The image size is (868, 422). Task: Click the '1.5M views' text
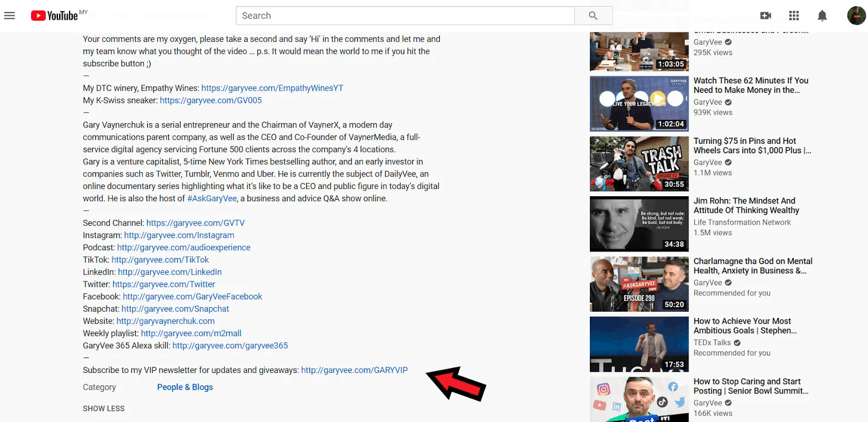(713, 233)
